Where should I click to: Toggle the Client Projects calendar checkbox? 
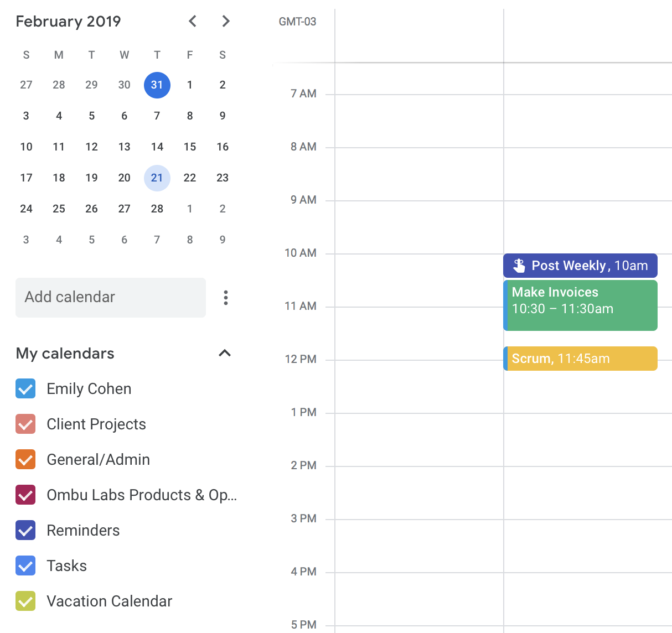point(25,424)
